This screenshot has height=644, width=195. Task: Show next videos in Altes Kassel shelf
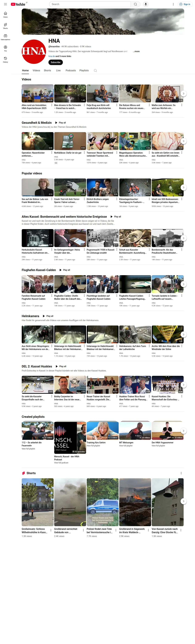tap(183, 238)
